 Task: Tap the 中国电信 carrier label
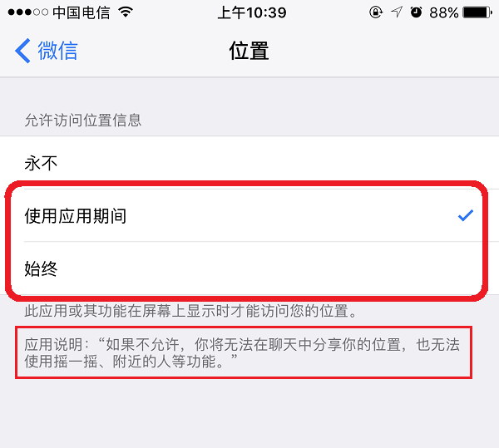[x=82, y=12]
